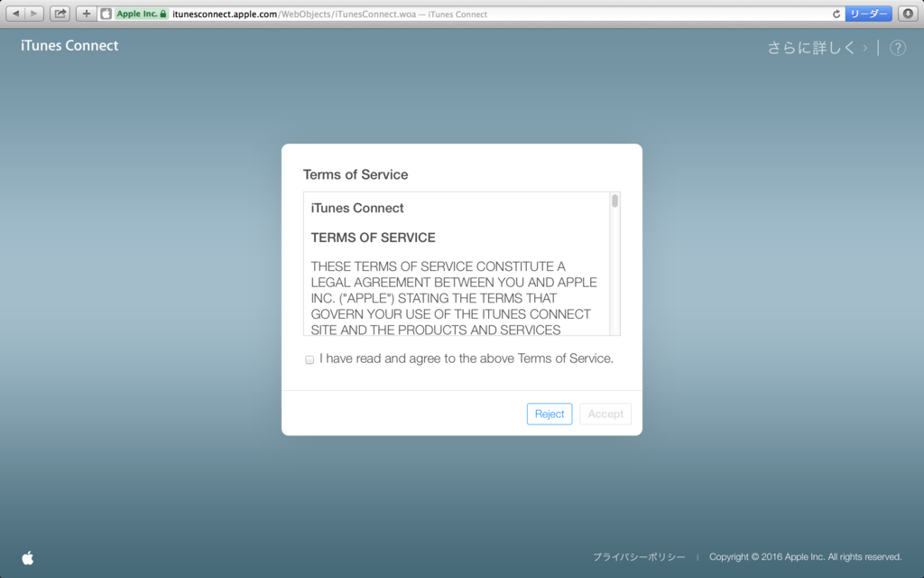Image resolution: width=924 pixels, height=578 pixels.
Task: Click the iTunes Connect header title
Action: (69, 46)
